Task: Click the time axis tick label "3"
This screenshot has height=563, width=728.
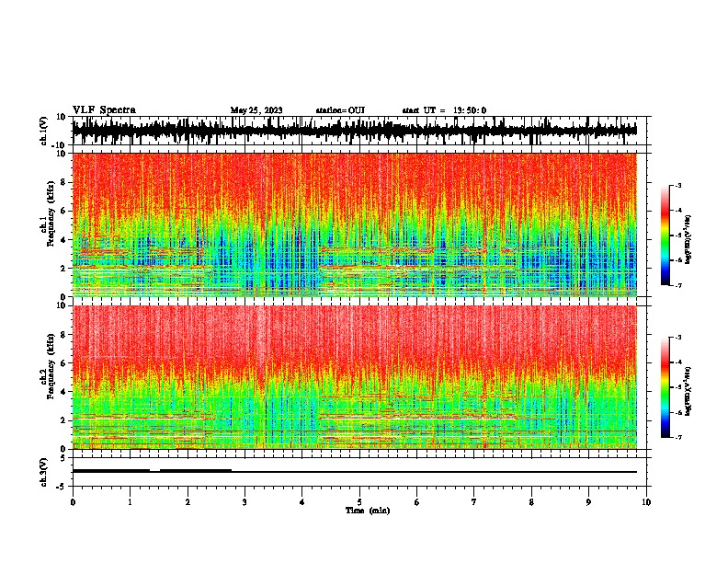Action: click(x=245, y=502)
